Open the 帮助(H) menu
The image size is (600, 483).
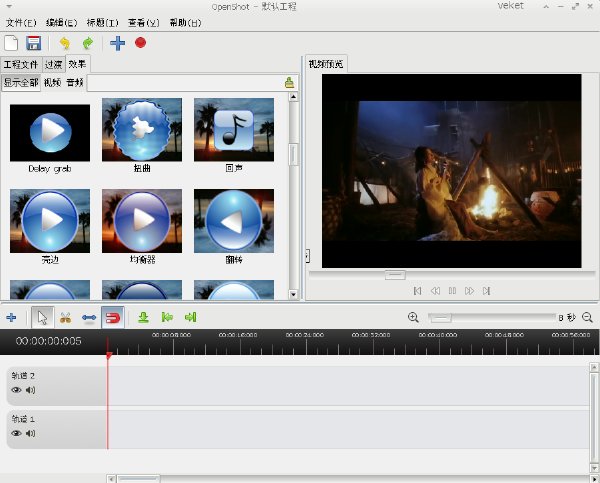click(185, 23)
